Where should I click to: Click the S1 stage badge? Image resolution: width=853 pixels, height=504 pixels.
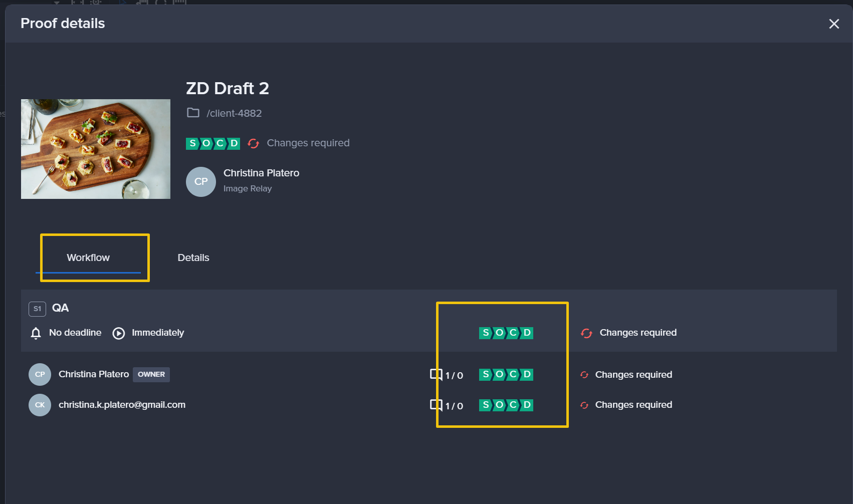point(37,309)
